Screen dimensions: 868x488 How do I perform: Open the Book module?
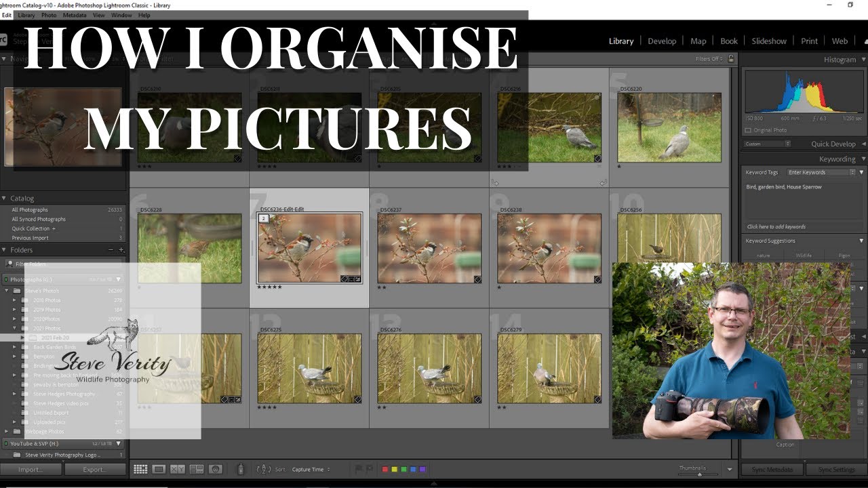point(729,41)
